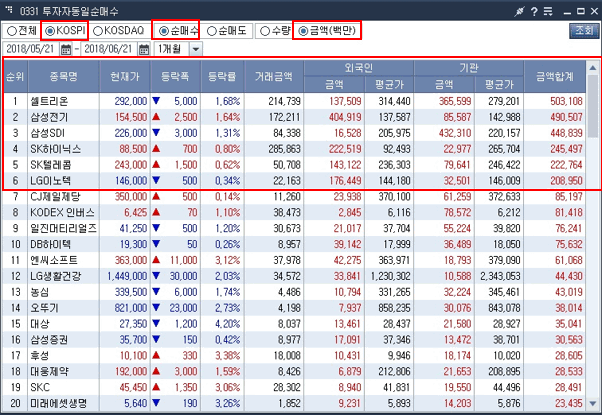602x415 pixels.
Task: Click the 조회 search button
Action: 584,31
